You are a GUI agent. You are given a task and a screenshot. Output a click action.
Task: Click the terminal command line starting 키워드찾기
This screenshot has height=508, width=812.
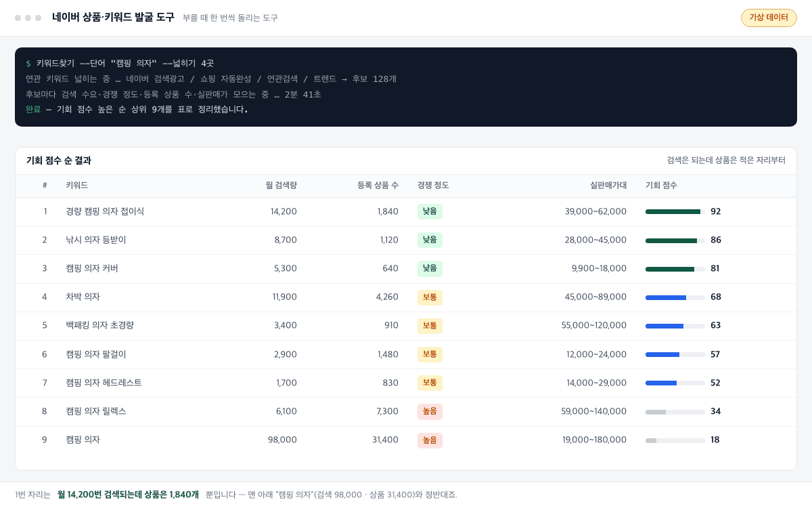[120, 63]
